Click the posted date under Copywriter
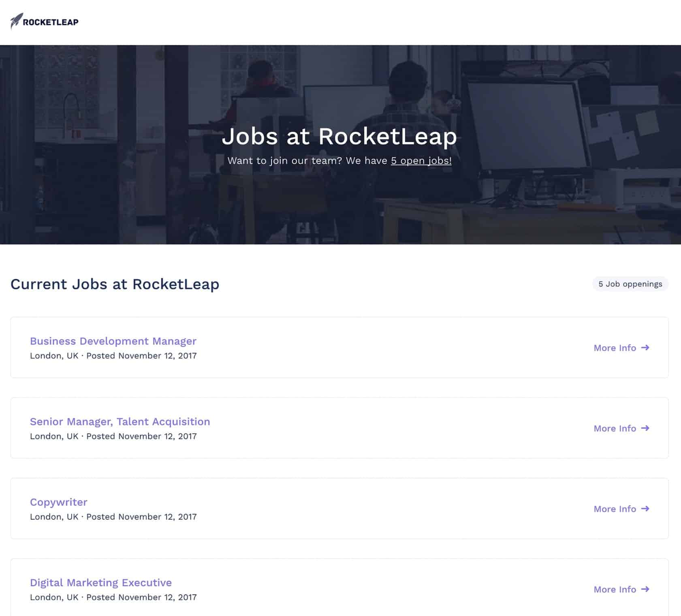The width and height of the screenshot is (681, 616). click(x=141, y=517)
